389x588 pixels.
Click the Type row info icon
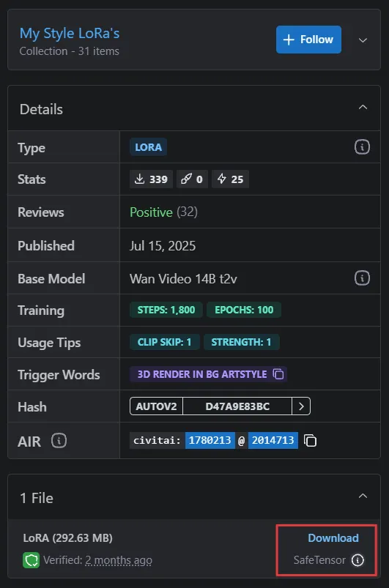(362, 147)
